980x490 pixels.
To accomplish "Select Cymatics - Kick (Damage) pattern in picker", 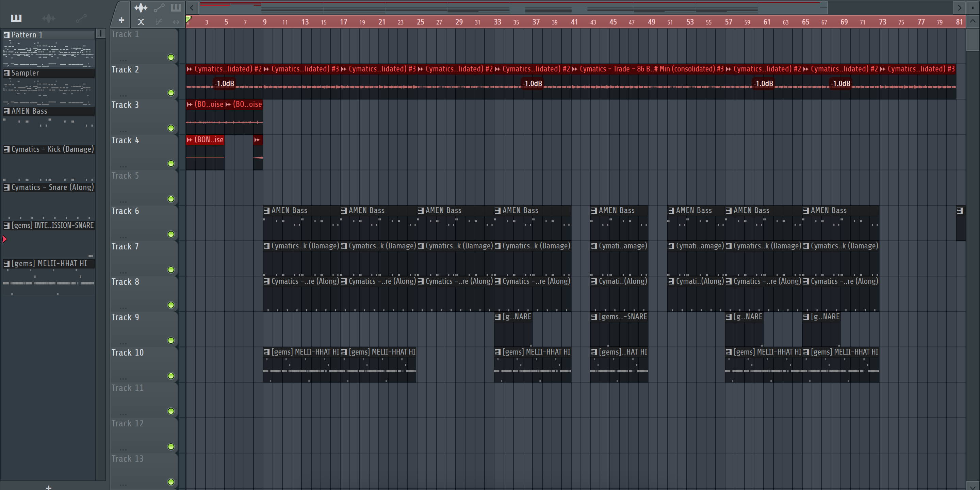I will [49, 149].
